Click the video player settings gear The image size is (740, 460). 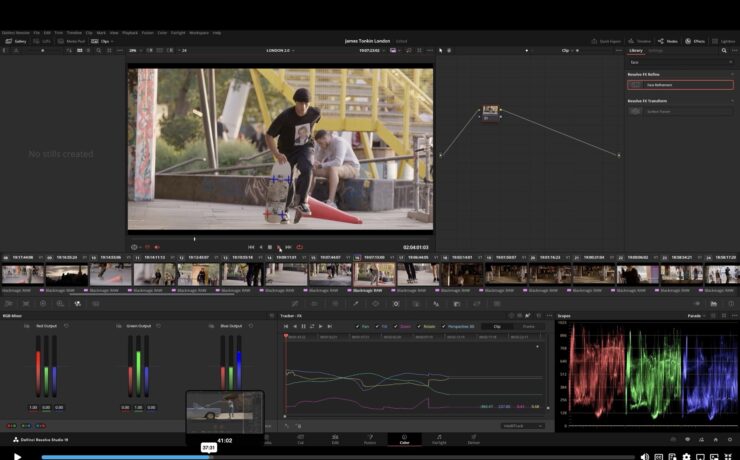point(686,457)
